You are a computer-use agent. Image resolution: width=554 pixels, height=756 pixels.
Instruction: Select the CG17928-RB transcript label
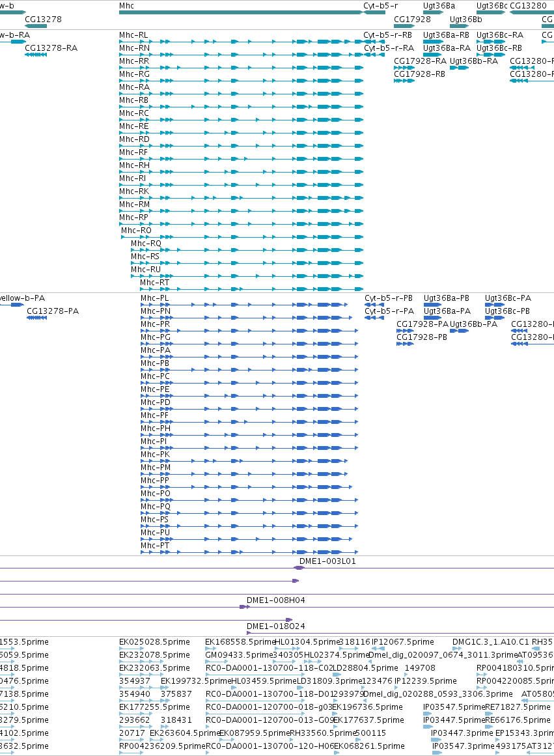tap(419, 74)
